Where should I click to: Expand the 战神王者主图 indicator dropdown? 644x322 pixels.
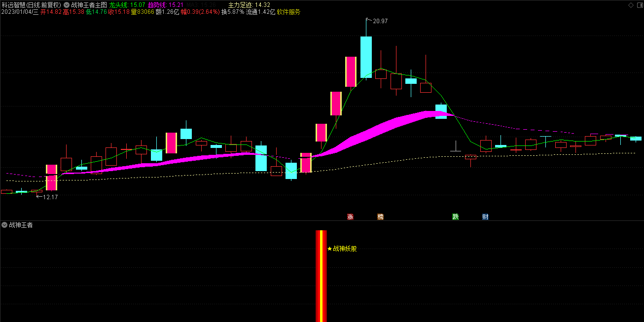point(67,5)
